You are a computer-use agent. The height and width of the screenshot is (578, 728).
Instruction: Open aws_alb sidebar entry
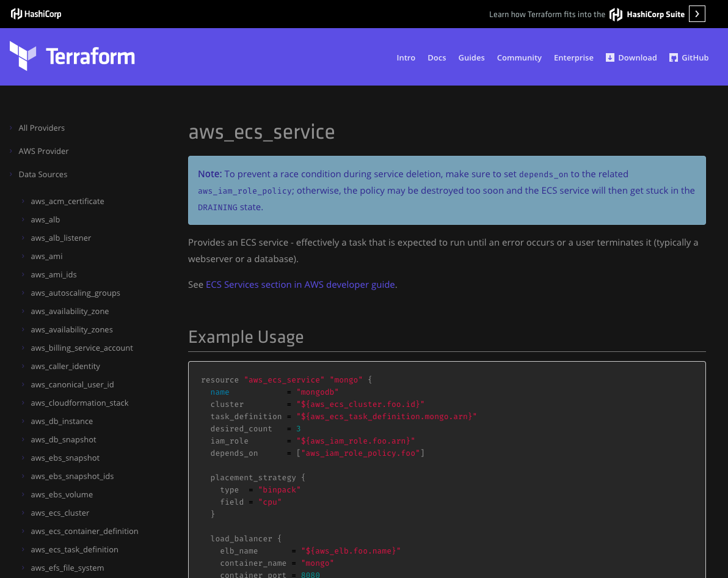coord(45,219)
